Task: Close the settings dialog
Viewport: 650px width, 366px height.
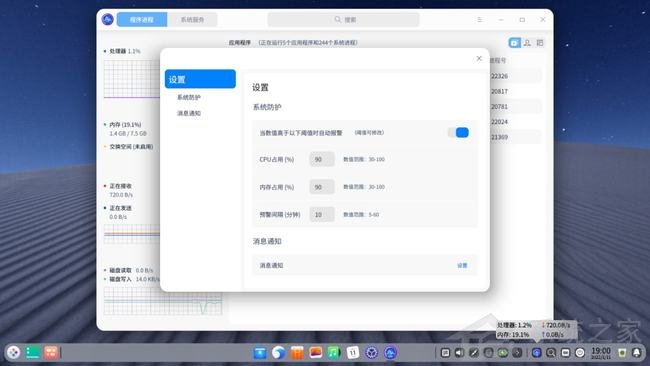Action: click(479, 58)
